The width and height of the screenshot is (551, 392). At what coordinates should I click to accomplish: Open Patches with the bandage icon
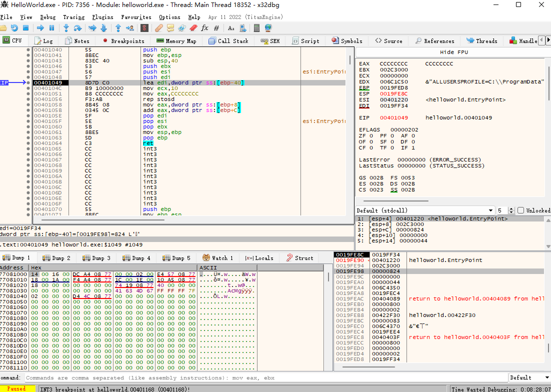click(x=159, y=28)
